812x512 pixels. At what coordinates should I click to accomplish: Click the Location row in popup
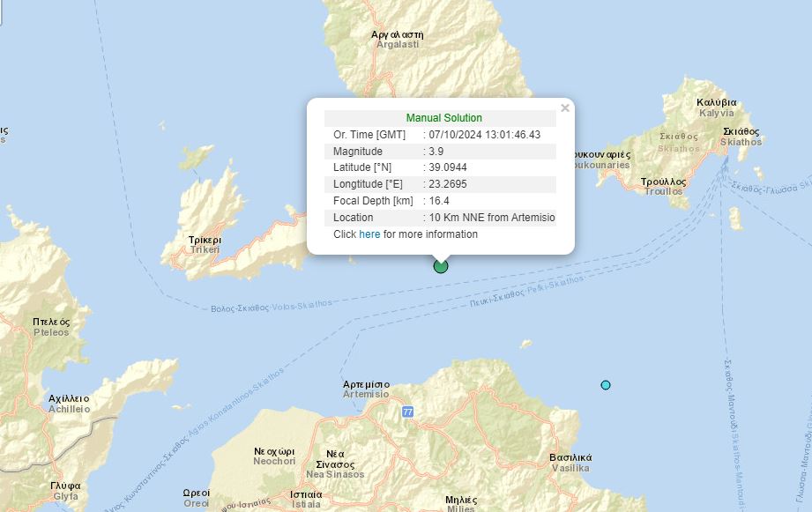(x=441, y=218)
